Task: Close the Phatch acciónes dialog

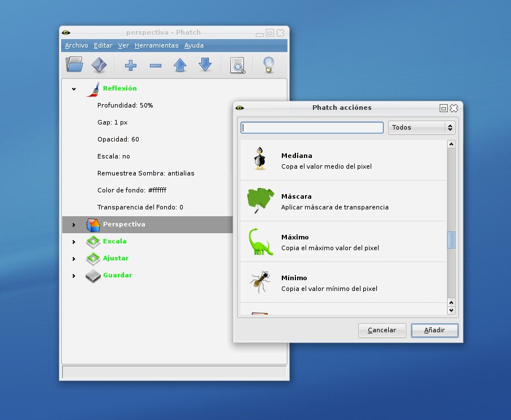Action: click(x=454, y=108)
